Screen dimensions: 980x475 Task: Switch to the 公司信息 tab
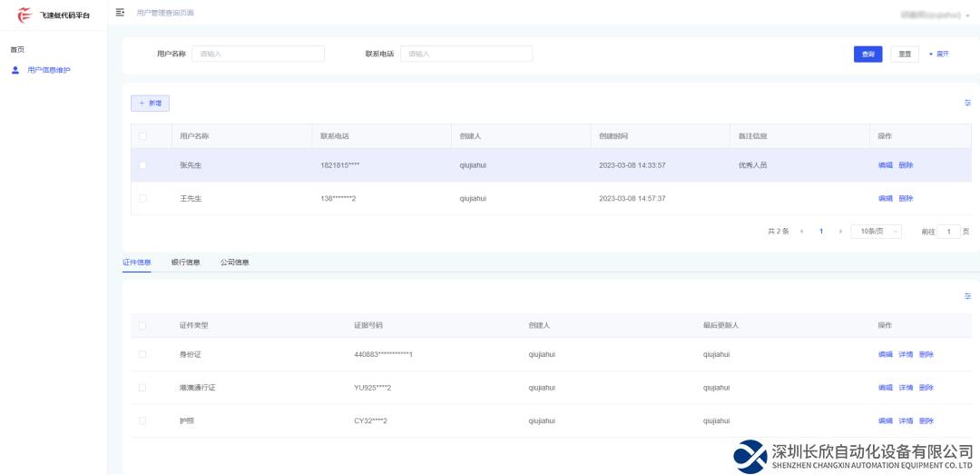pos(234,262)
